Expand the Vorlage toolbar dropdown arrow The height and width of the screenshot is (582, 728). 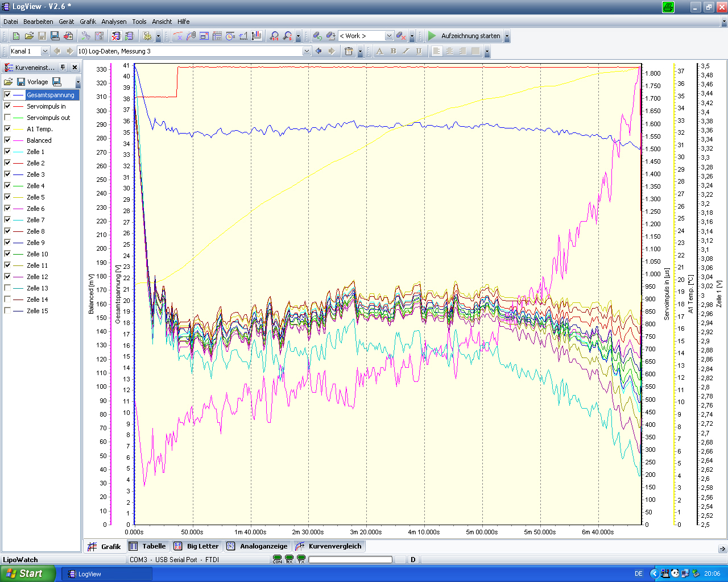(x=78, y=82)
